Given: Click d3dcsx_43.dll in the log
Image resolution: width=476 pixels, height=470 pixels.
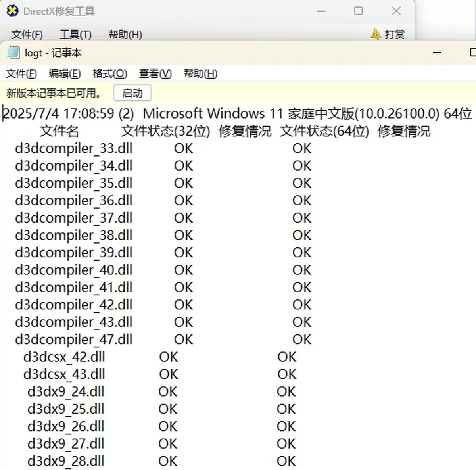Looking at the screenshot, I should pyautogui.click(x=64, y=374).
